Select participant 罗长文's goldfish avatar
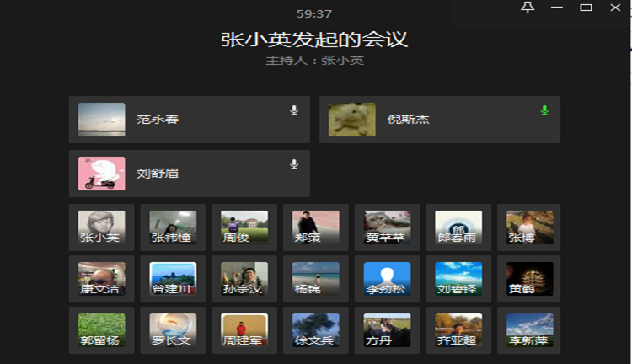 tap(173, 330)
